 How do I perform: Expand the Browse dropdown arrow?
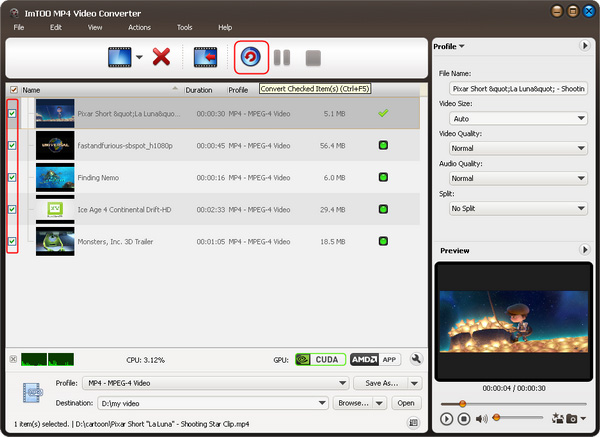[x=379, y=403]
